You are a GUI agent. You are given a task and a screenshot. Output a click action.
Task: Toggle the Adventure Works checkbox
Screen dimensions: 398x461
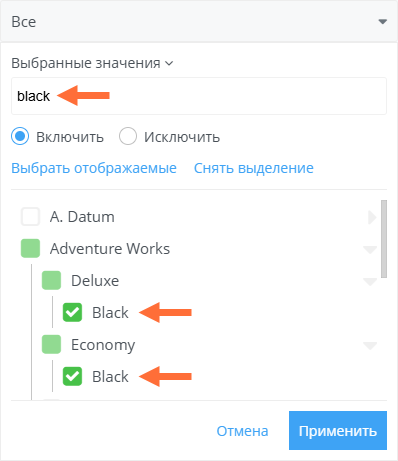(x=30, y=249)
